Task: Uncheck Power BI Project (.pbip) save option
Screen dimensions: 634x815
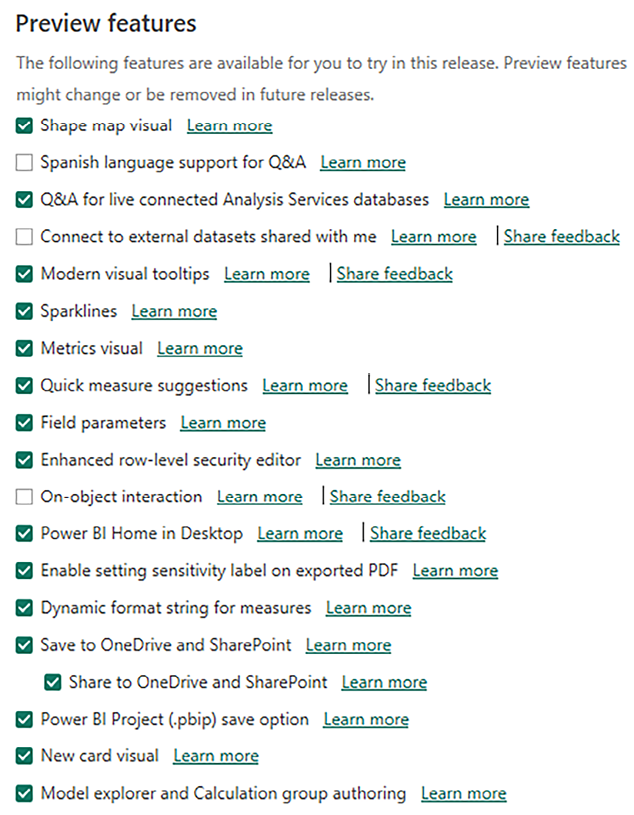Action: (x=25, y=720)
